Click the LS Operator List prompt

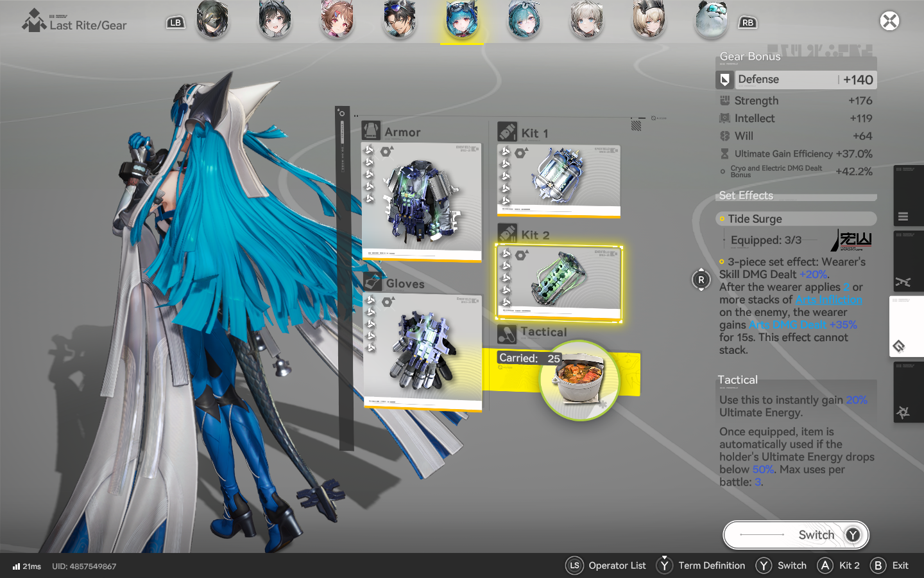606,566
